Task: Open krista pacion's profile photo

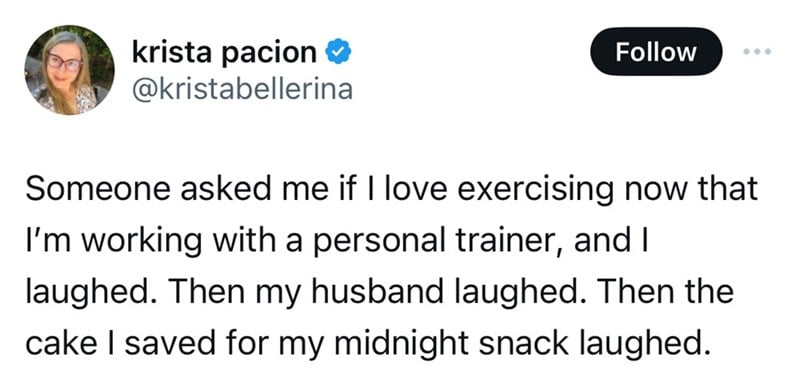Action: tap(69, 70)
